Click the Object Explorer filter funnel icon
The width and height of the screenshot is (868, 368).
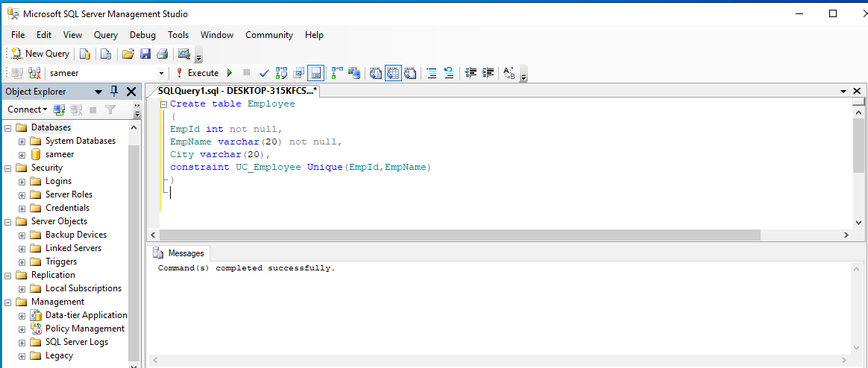click(110, 110)
